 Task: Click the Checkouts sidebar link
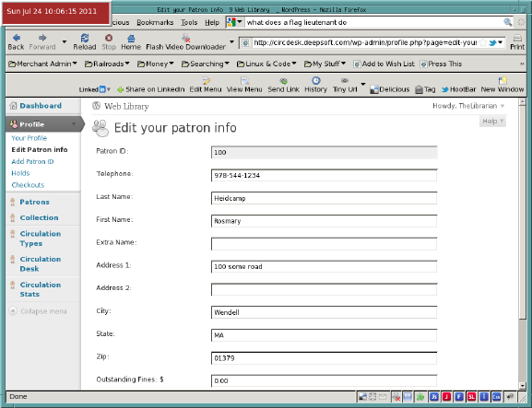(x=28, y=185)
